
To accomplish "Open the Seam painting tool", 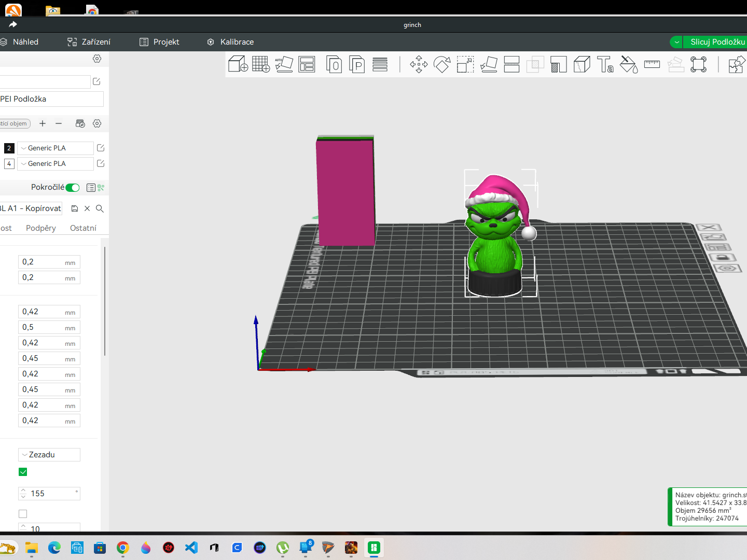I will coord(582,64).
